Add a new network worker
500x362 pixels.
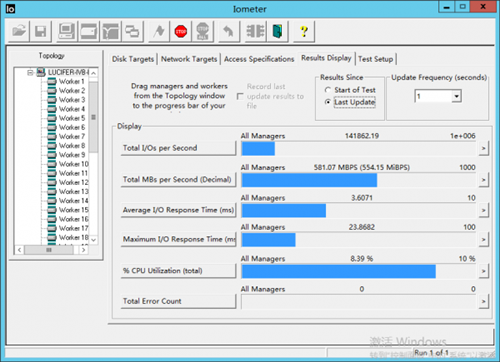coord(110,32)
